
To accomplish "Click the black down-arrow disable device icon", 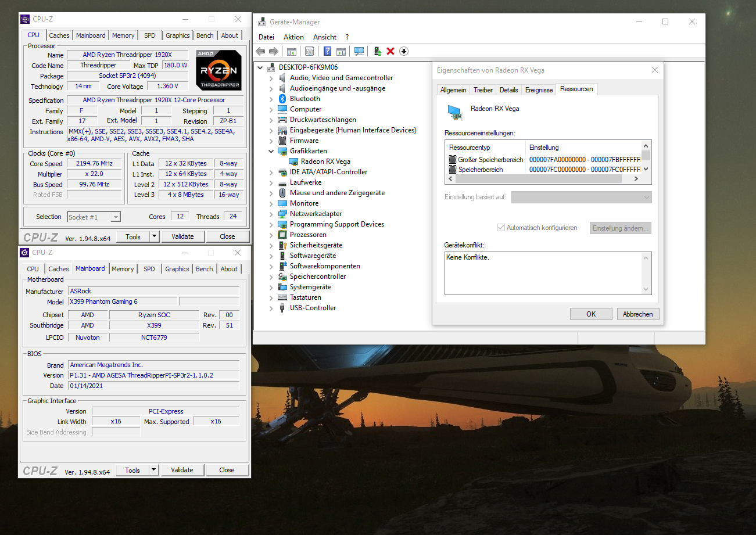I will (x=404, y=51).
